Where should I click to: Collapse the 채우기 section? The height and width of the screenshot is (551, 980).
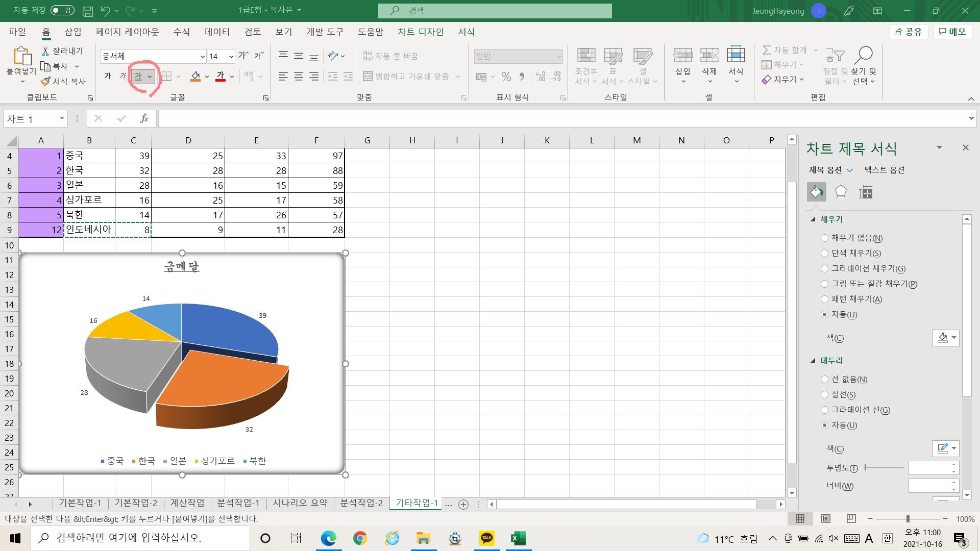point(813,219)
